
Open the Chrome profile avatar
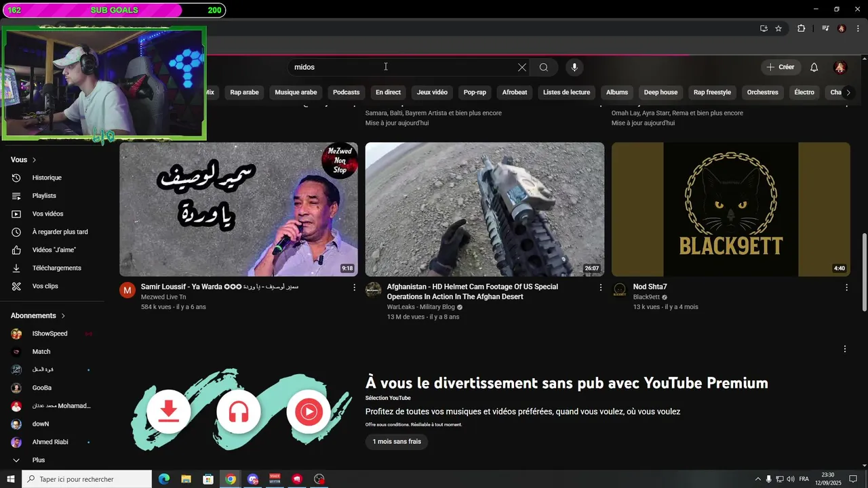842,28
